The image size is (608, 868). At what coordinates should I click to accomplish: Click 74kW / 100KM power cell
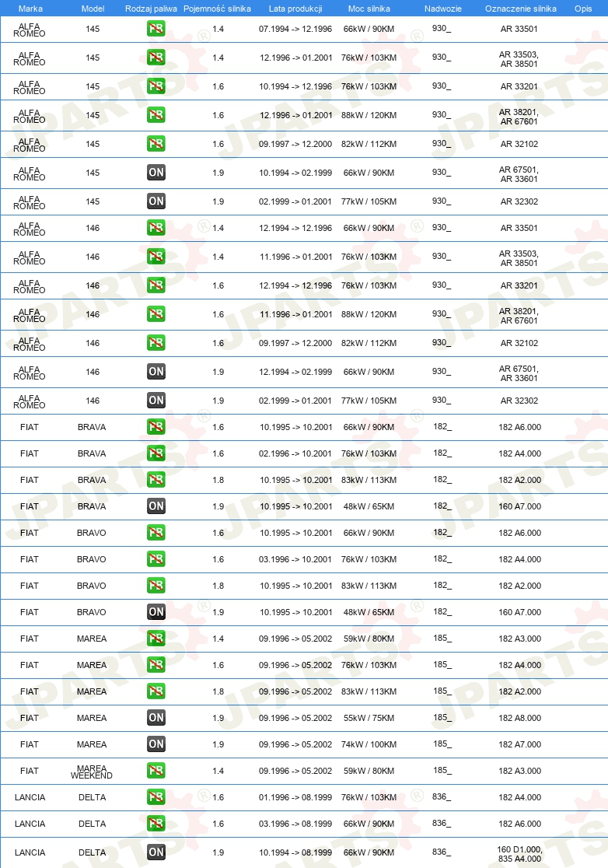(x=369, y=744)
